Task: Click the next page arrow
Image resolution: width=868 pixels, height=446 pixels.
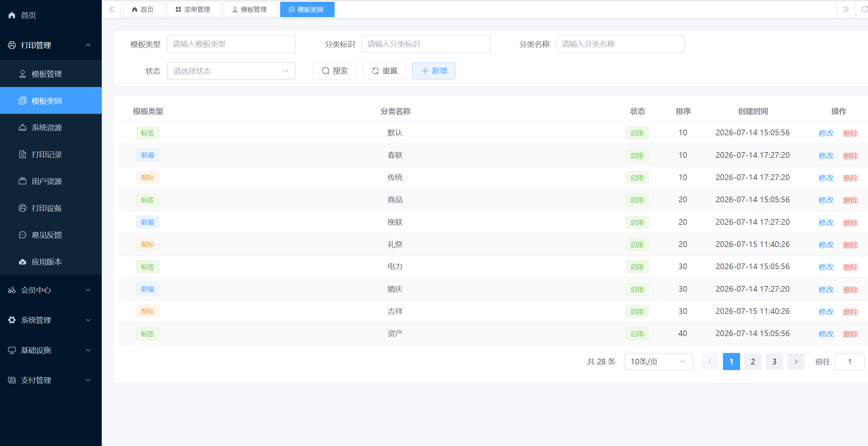Action: [x=796, y=362]
